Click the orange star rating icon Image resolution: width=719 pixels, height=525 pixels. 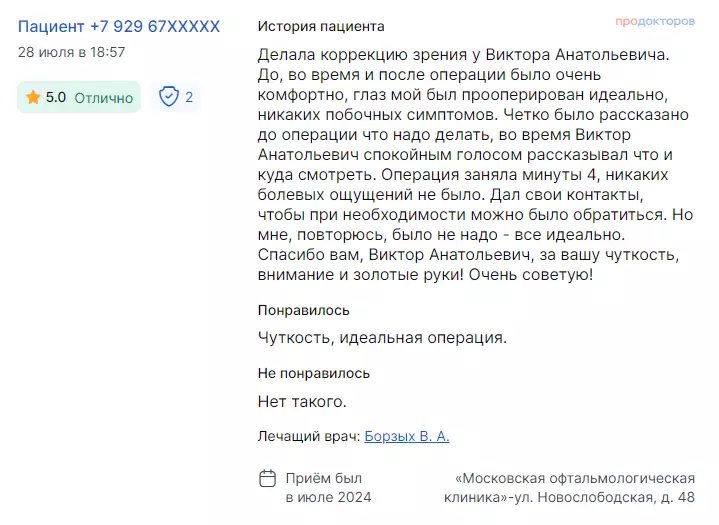(x=33, y=97)
